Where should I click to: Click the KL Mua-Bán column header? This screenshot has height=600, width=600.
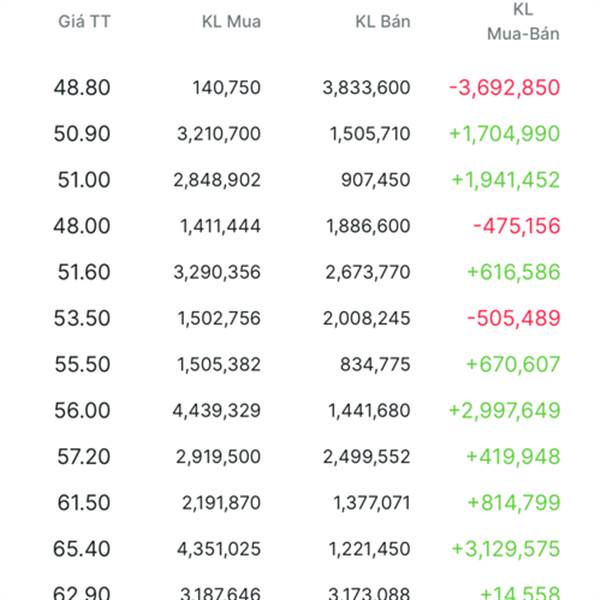pyautogui.click(x=523, y=22)
